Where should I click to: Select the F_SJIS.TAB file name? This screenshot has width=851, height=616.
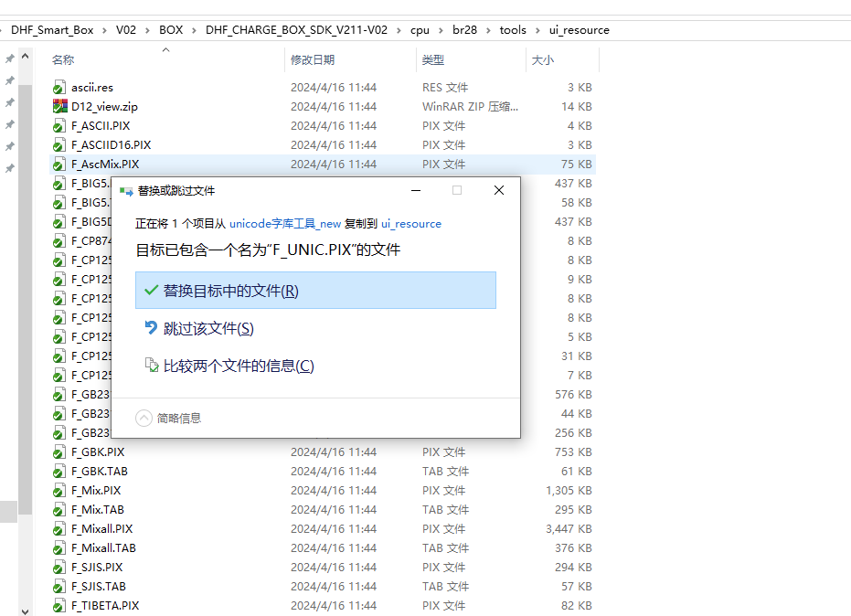98,586
